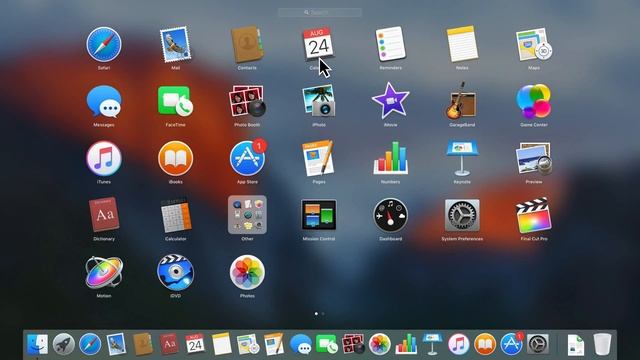
Task: Launch Calculator from Launchpad
Action: pyautogui.click(x=176, y=216)
